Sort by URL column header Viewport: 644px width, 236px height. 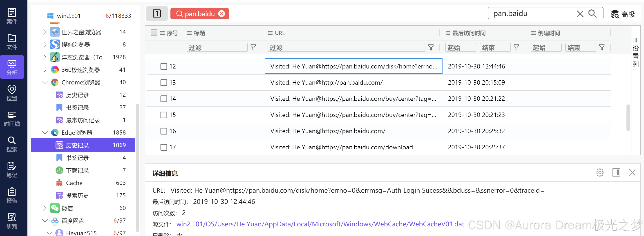click(x=280, y=33)
